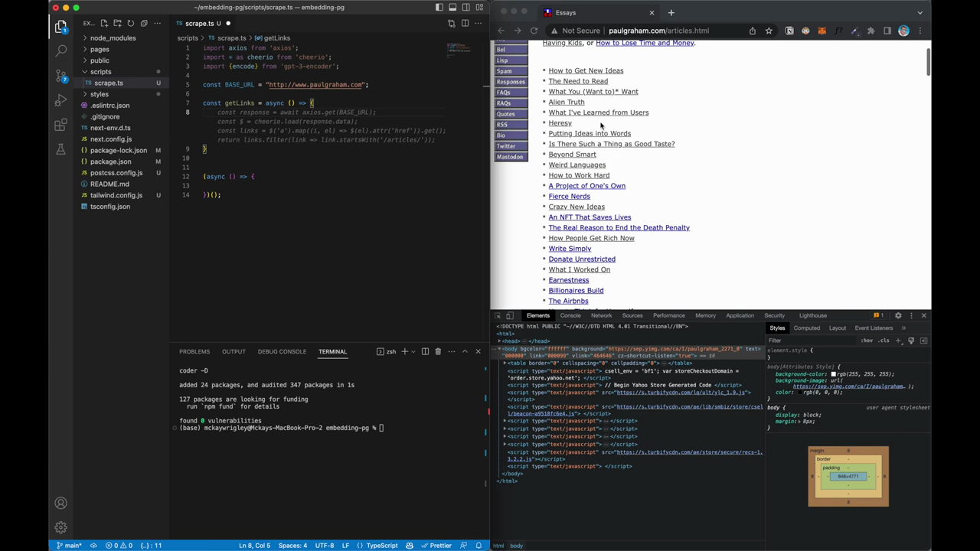Open the Computed styles tab

(806, 328)
